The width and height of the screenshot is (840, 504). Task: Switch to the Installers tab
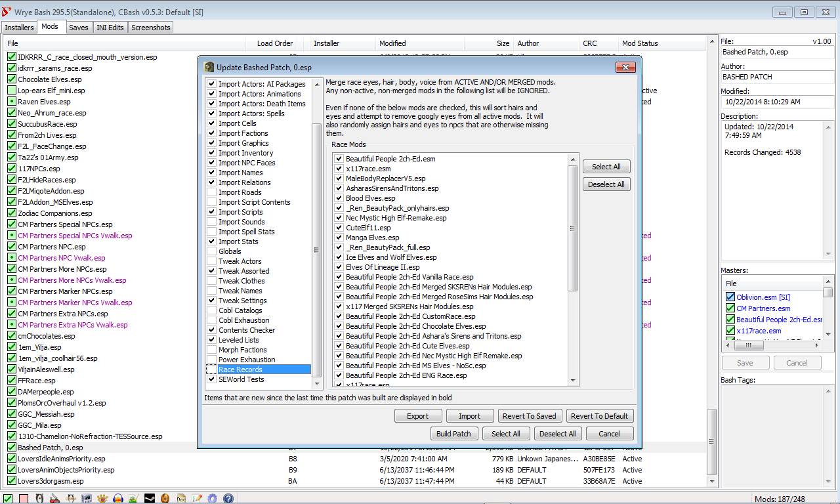pos(19,28)
